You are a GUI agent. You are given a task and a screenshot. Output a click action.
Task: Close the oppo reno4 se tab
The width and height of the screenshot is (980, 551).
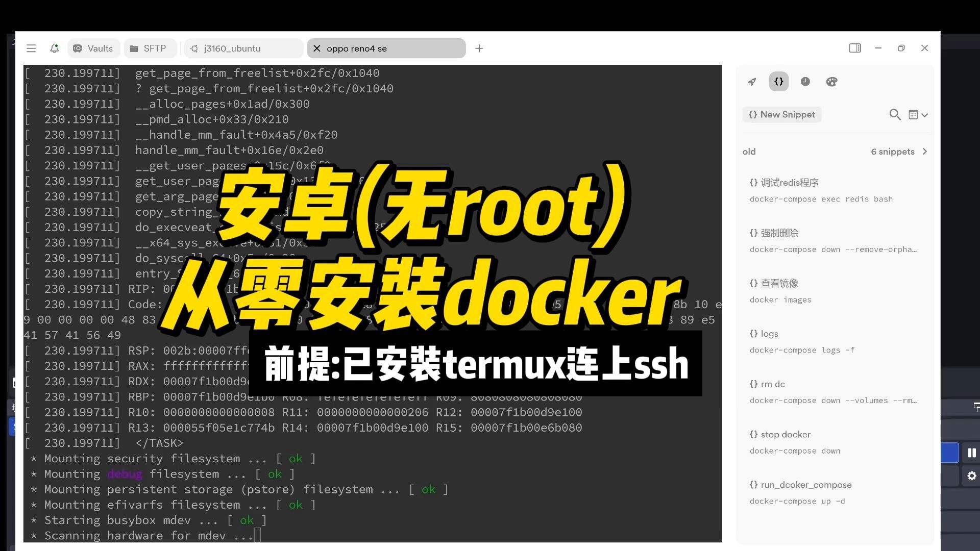316,48
